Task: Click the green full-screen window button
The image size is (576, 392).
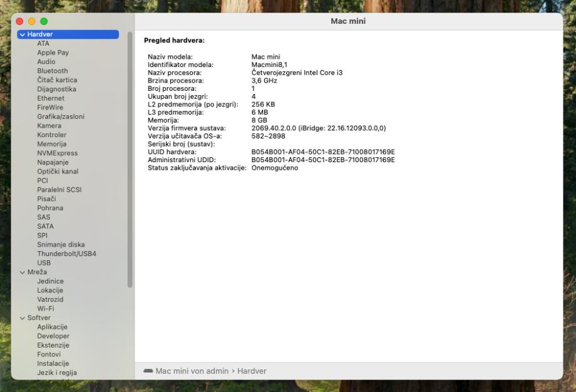Action: [x=44, y=21]
